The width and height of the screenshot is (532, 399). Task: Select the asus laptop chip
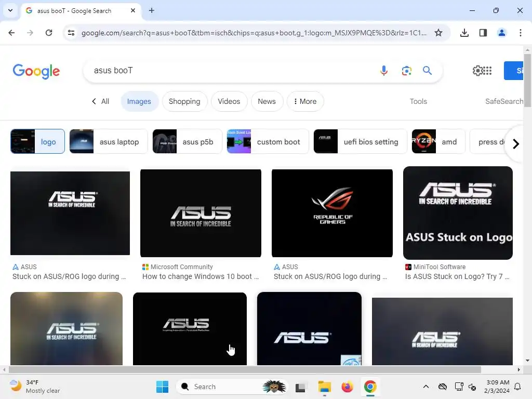(109, 141)
